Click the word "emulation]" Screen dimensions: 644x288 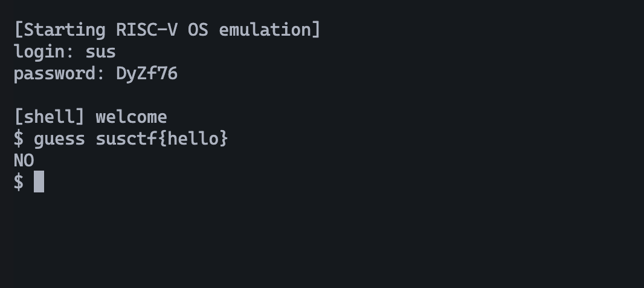click(x=269, y=30)
